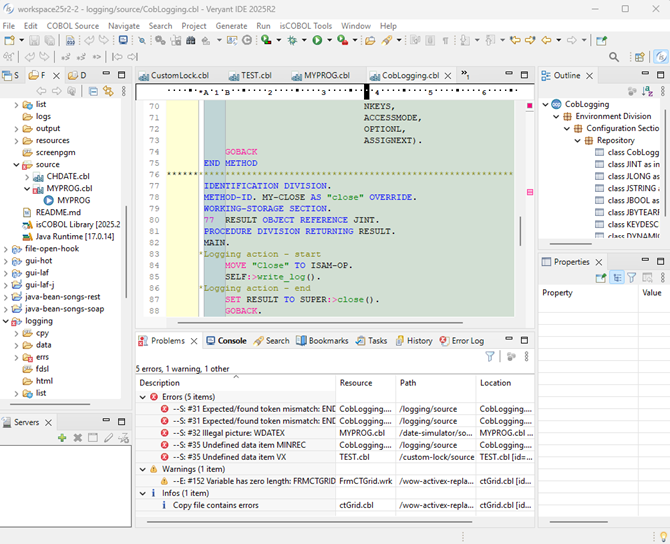This screenshot has height=544, width=670.
Task: Open the isCOBOL Tools menu
Action: click(306, 25)
